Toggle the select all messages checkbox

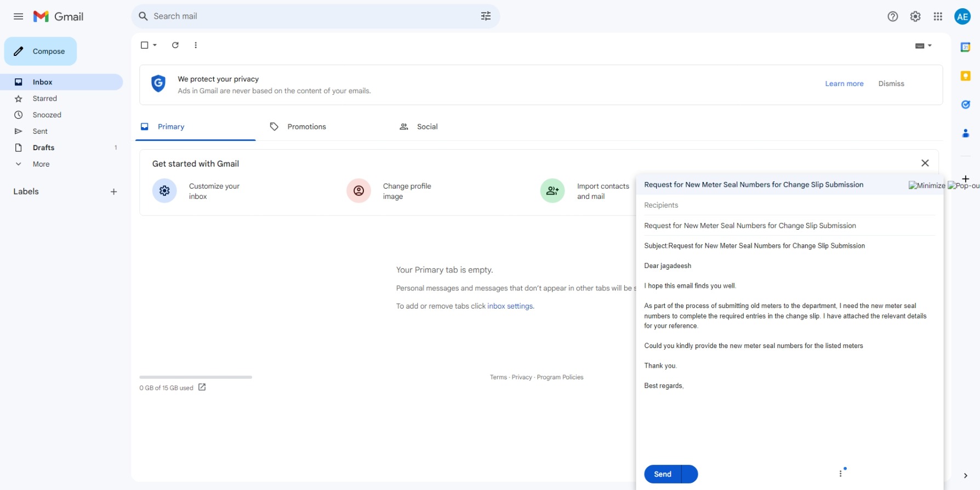[x=145, y=45]
